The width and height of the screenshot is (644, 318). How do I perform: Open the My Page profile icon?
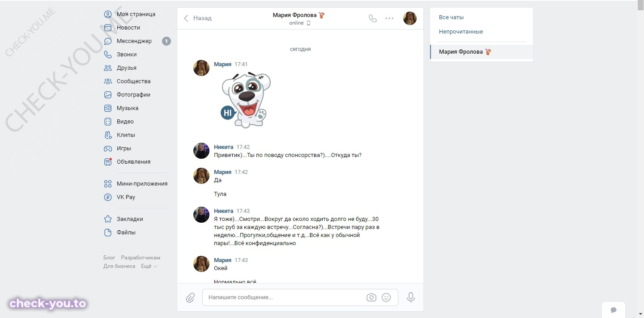(108, 14)
